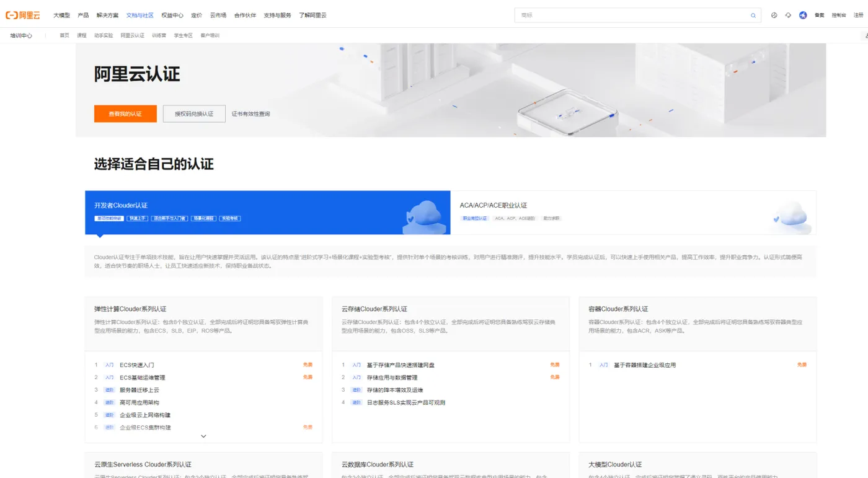Screen dimensions: 868x478
Task: Open 产品 top menu
Action: [83, 15]
